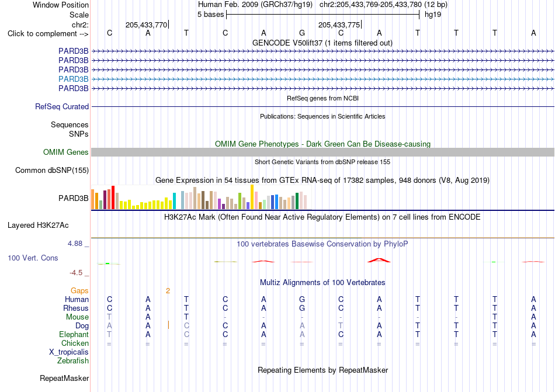Click the 4.88 upper PhyloP scale value
The image size is (555, 392).
click(x=75, y=244)
